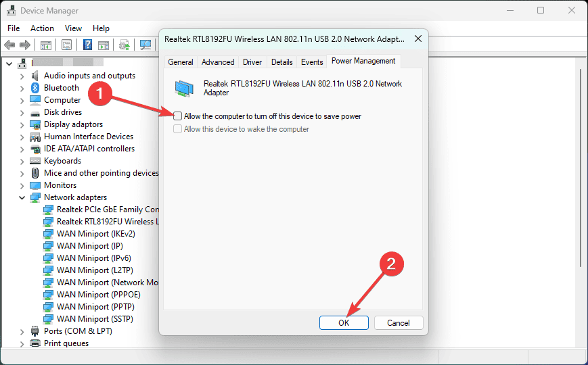The width and height of the screenshot is (588, 365).
Task: Select the IDE ATA/ATAPI controllers icon
Action: pyautogui.click(x=35, y=149)
